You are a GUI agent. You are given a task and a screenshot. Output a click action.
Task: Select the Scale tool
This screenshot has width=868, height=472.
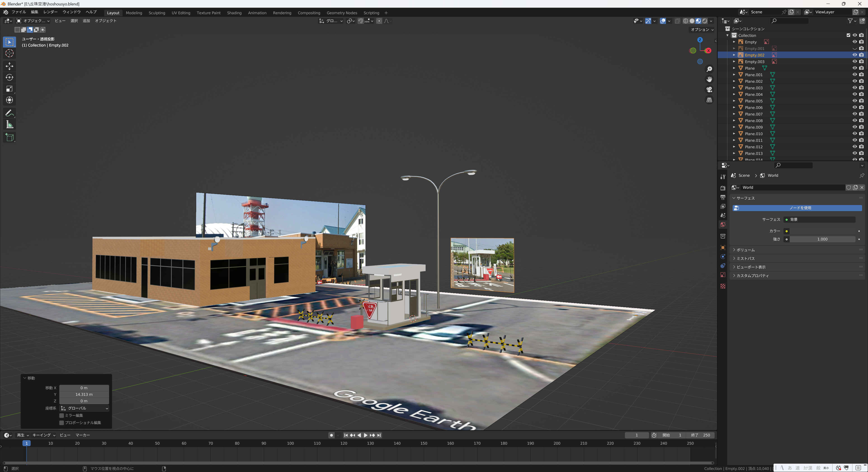point(9,89)
